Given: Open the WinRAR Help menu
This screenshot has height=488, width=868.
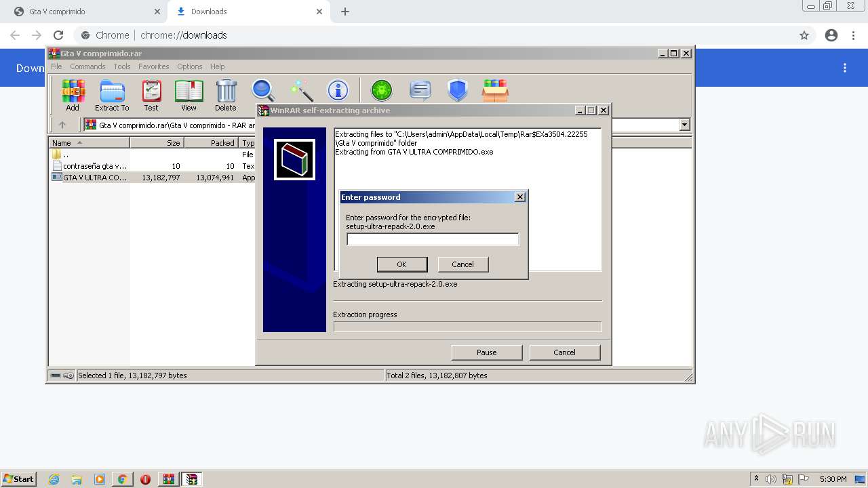Looking at the screenshot, I should pos(217,66).
